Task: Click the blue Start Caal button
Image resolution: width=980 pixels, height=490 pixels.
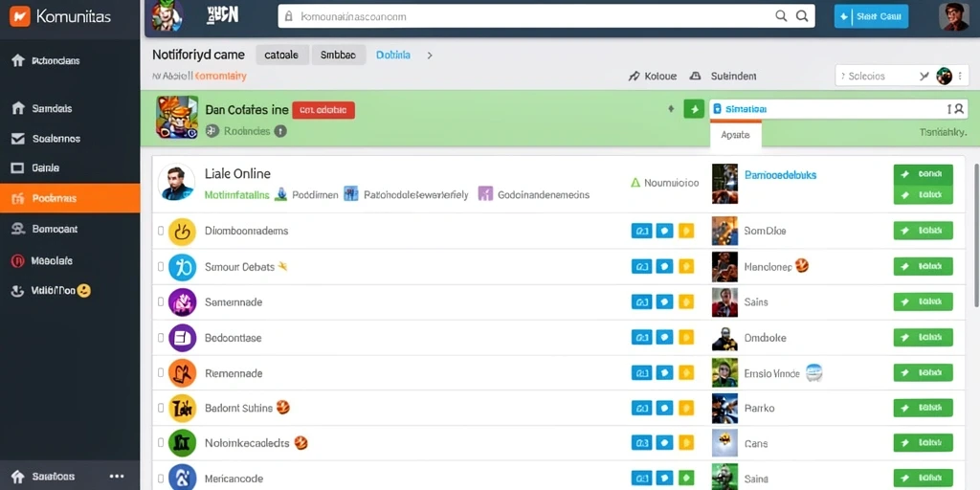Action: pyautogui.click(x=871, y=17)
